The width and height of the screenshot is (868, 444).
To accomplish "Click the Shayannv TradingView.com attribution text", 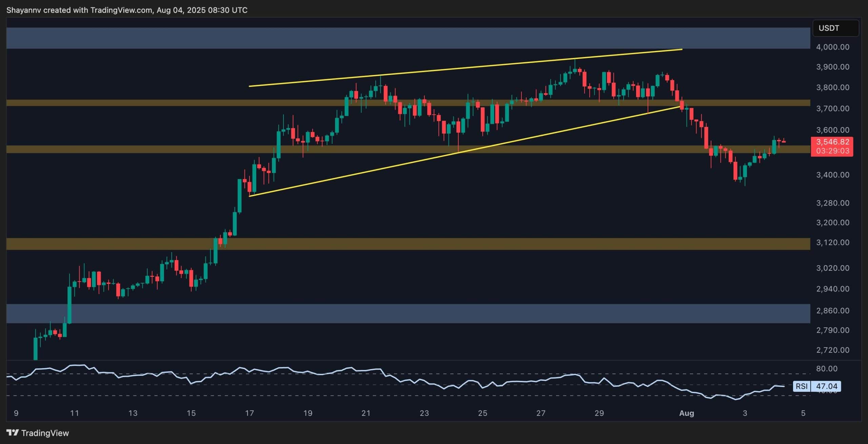I will tap(127, 10).
